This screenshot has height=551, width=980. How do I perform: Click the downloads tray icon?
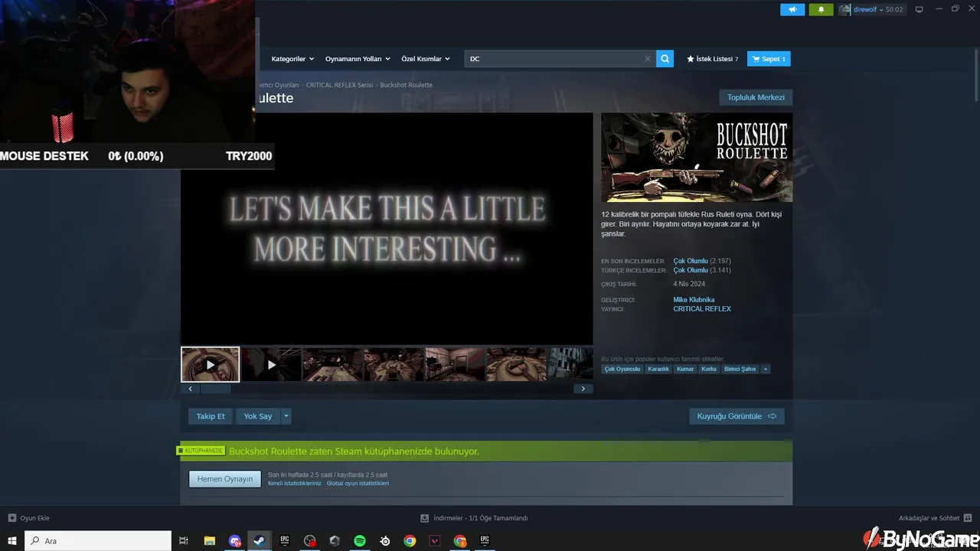coord(425,518)
